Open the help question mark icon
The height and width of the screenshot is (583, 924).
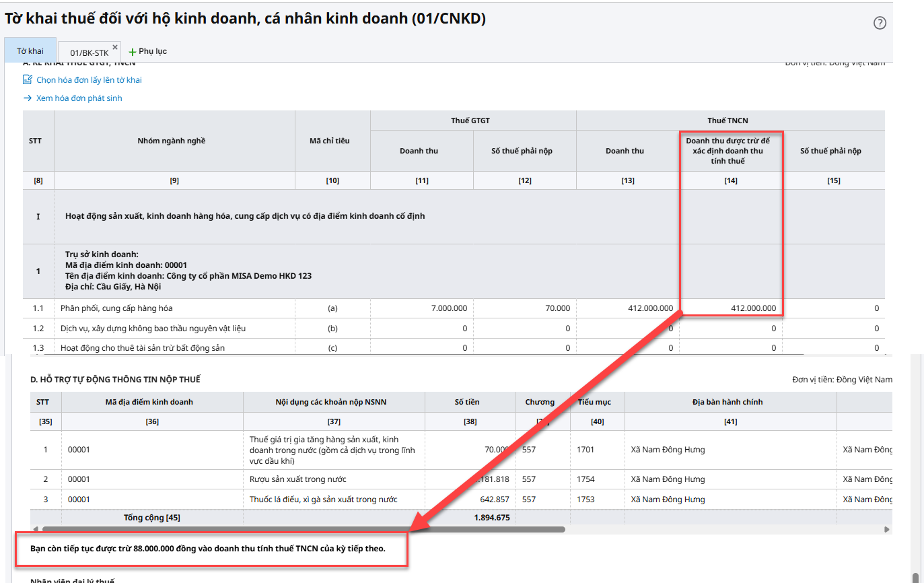coord(880,23)
